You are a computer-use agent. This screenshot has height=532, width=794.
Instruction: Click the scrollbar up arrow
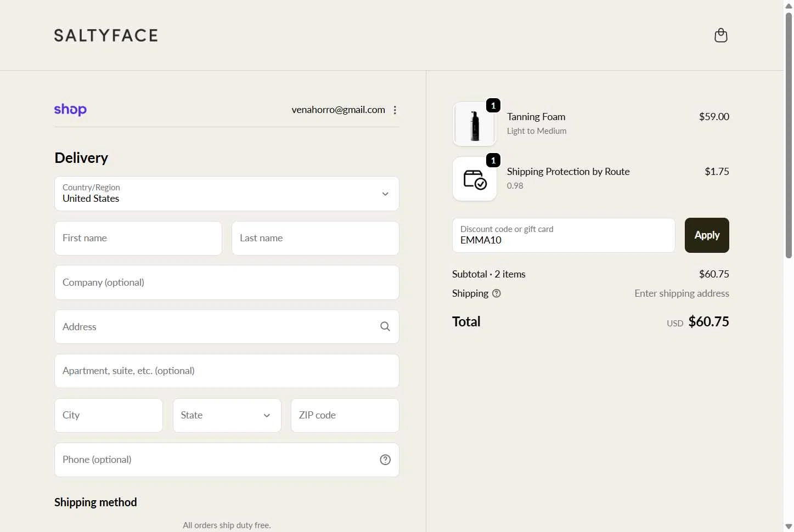click(x=789, y=5)
